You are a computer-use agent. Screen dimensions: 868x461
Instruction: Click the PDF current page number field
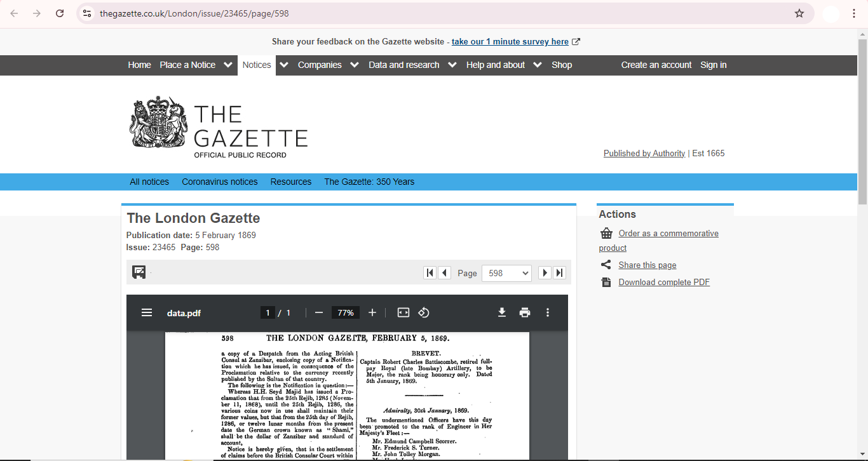pos(268,312)
